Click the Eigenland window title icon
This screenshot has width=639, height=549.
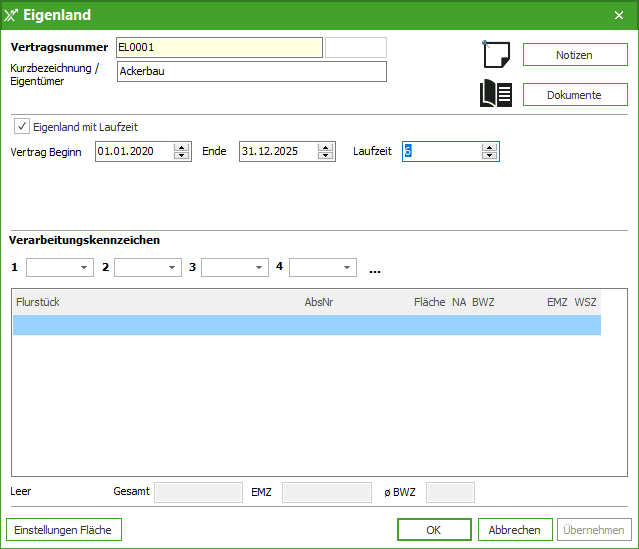(x=11, y=15)
